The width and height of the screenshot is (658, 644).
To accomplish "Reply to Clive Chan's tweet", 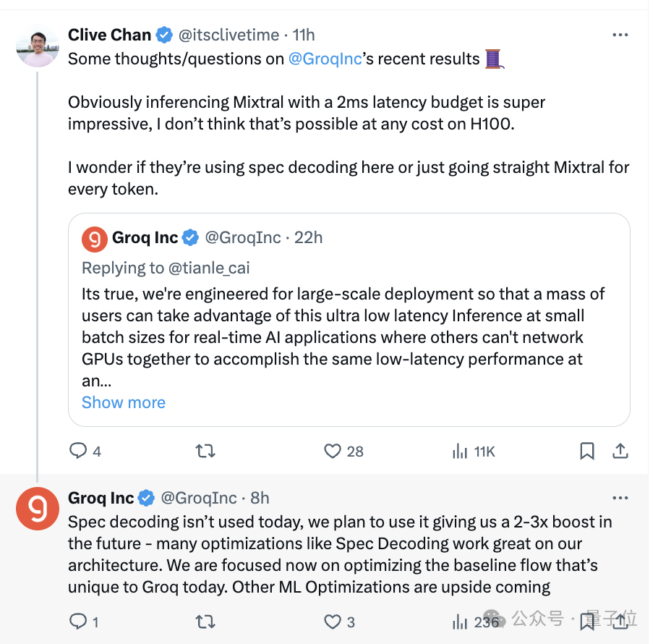I will click(78, 452).
